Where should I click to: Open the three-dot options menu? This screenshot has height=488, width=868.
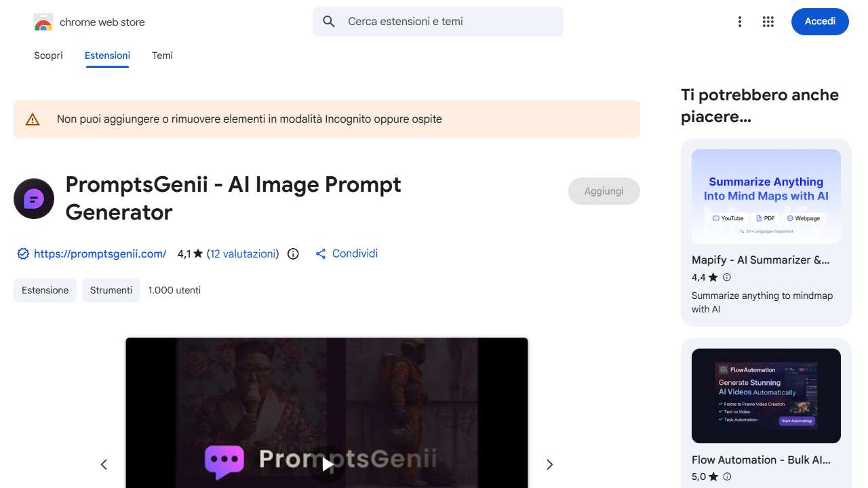point(740,22)
